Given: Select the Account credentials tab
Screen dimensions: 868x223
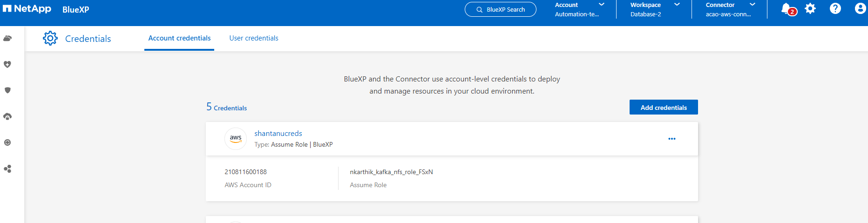Looking at the screenshot, I should pyautogui.click(x=179, y=38).
